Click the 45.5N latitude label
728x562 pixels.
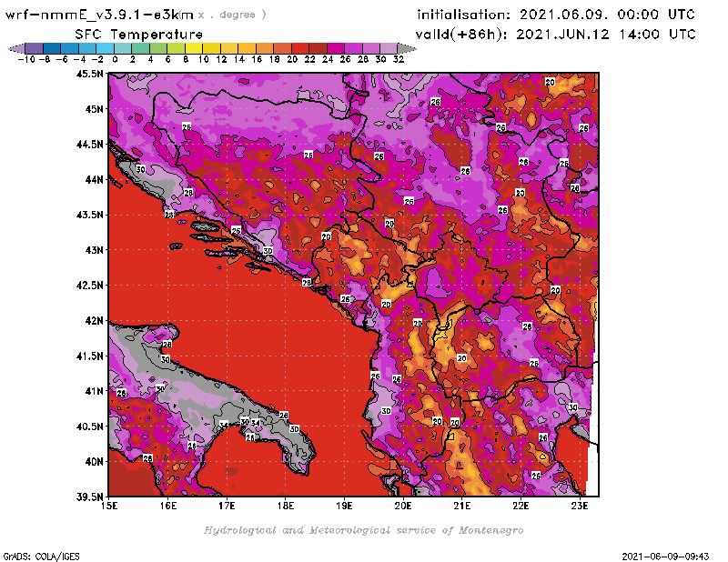89,74
